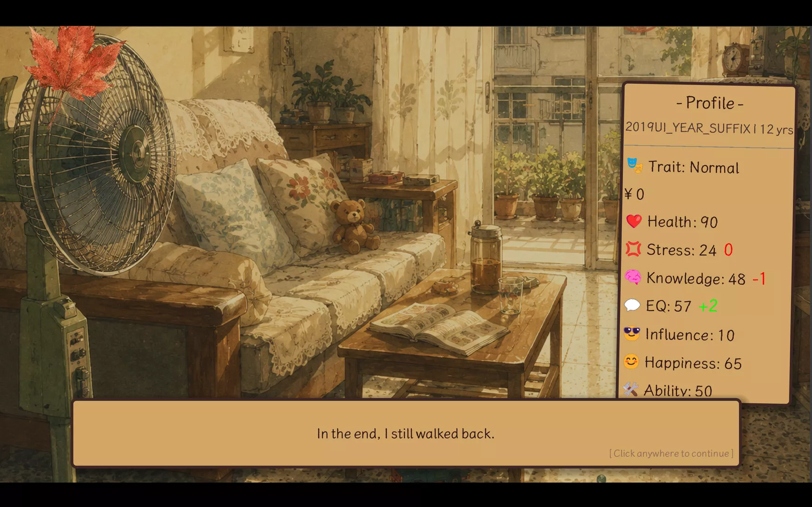Click the "Influence: 10" stat

pyautogui.click(x=689, y=335)
